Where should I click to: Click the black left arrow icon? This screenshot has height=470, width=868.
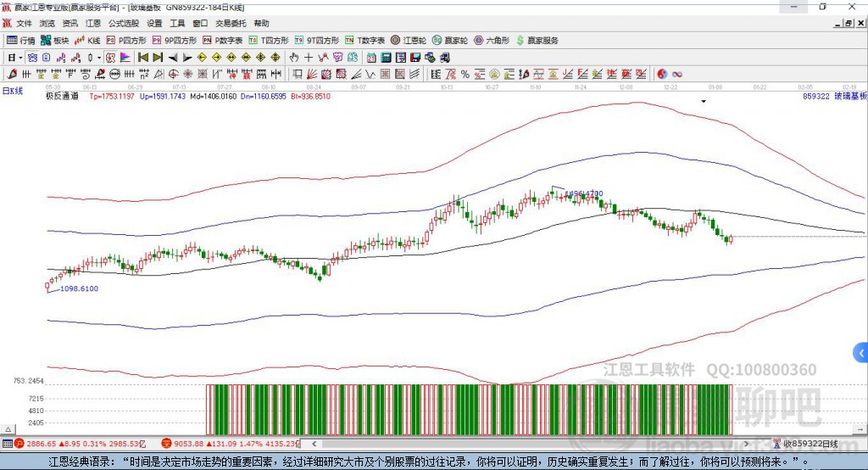173,58
